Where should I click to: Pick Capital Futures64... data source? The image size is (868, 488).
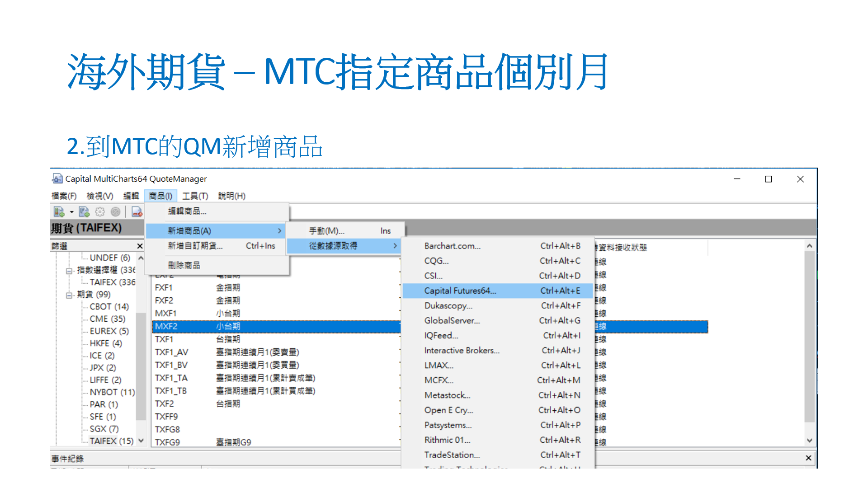pos(498,291)
